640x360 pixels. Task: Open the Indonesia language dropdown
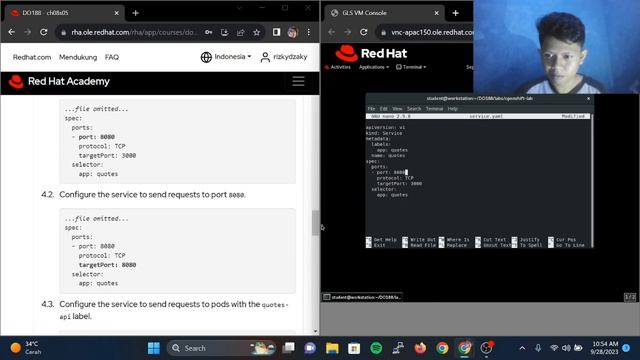pos(226,57)
